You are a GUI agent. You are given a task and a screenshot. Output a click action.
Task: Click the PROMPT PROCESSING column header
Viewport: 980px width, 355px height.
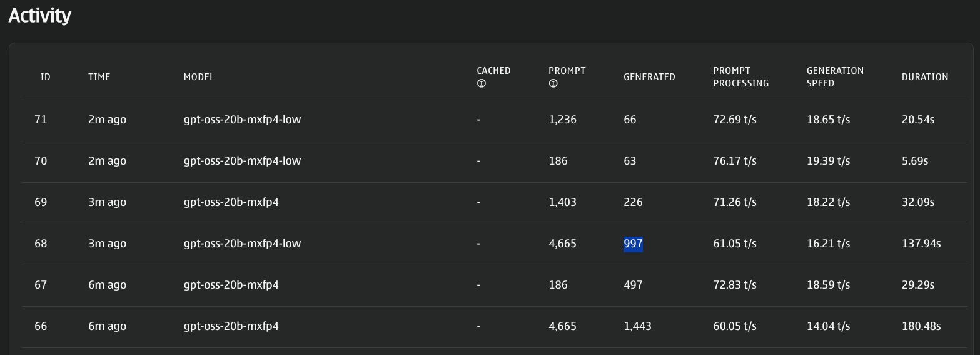click(740, 77)
